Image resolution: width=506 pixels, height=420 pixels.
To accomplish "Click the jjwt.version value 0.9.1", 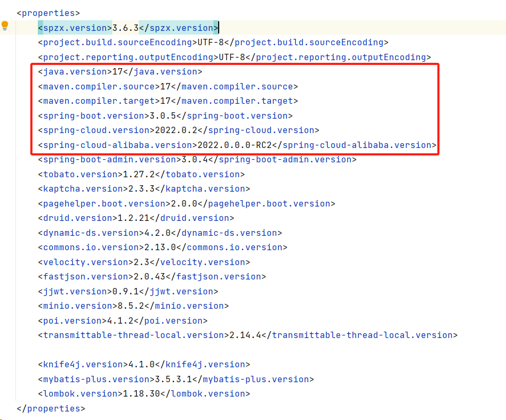I will (126, 291).
